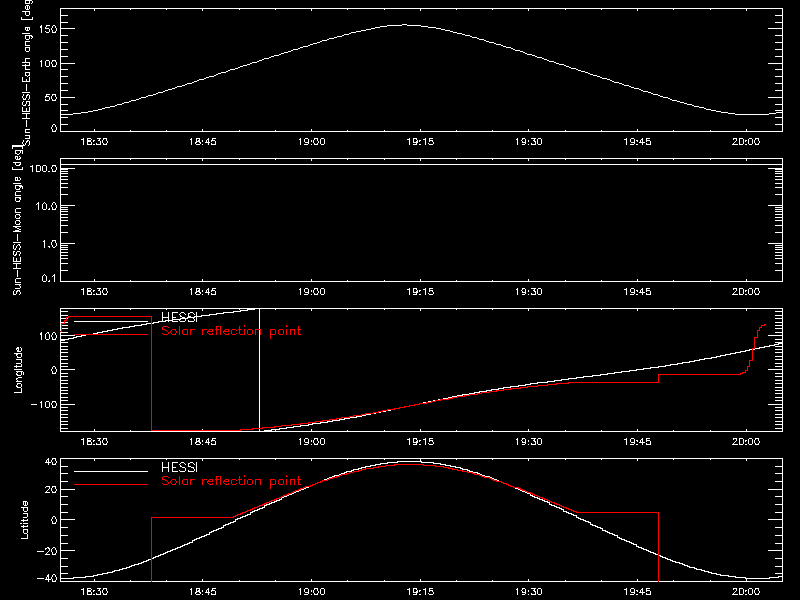Click the Sun-HESSI-Earth angle axis title
Image resolution: width=800 pixels, height=600 pixels.
(x=27, y=73)
